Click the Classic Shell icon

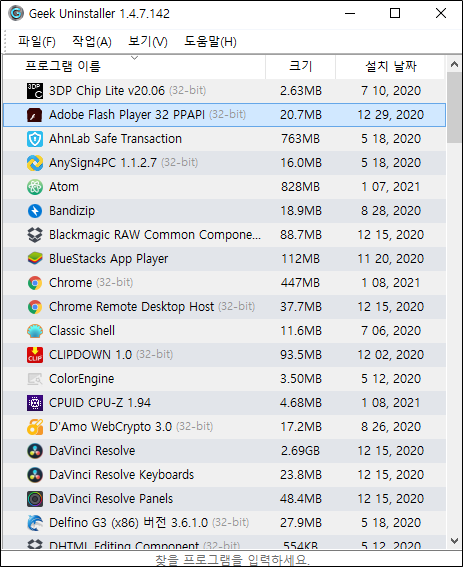tap(35, 331)
